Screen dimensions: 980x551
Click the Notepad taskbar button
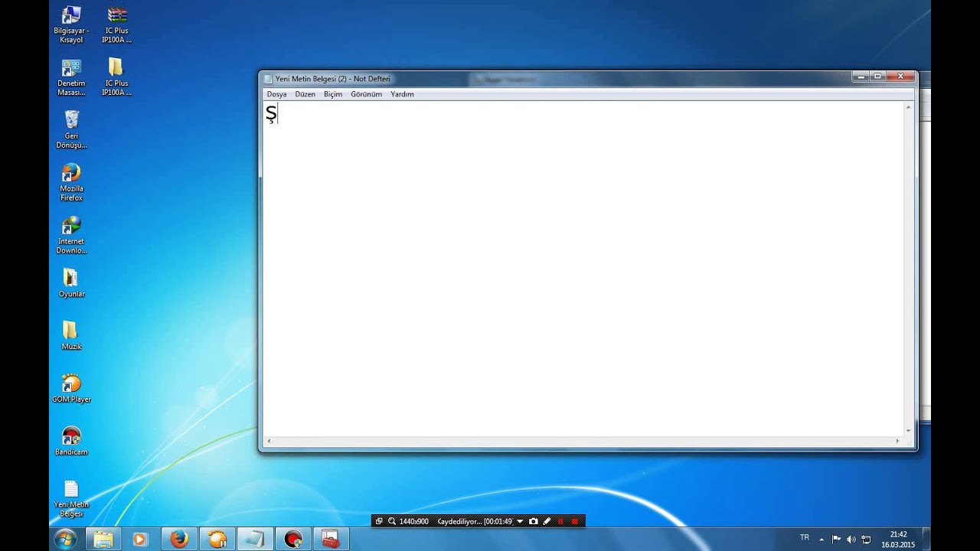(x=255, y=540)
